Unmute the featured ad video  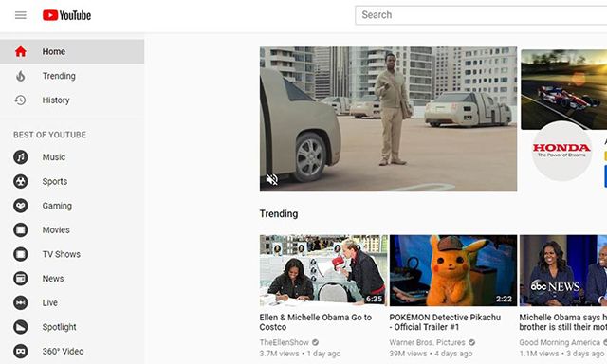click(x=272, y=179)
